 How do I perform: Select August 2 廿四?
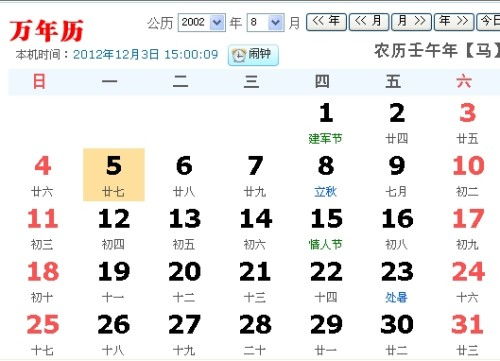tap(397, 123)
